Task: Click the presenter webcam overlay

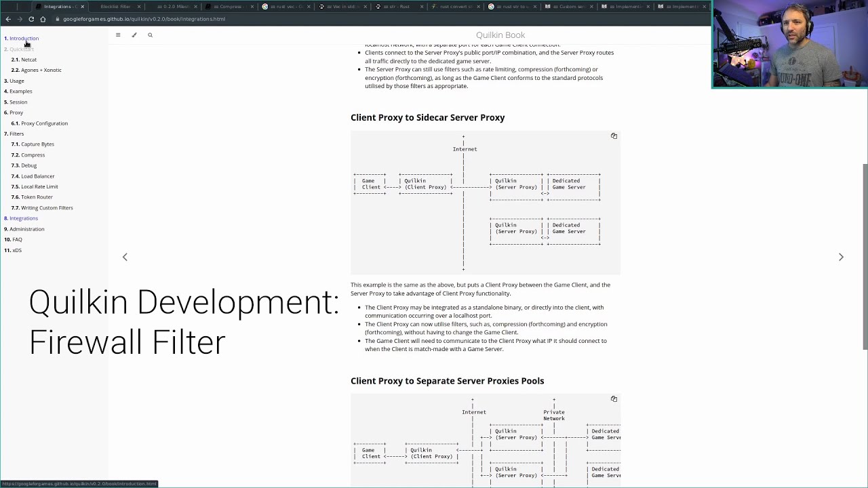Action: pos(789,44)
